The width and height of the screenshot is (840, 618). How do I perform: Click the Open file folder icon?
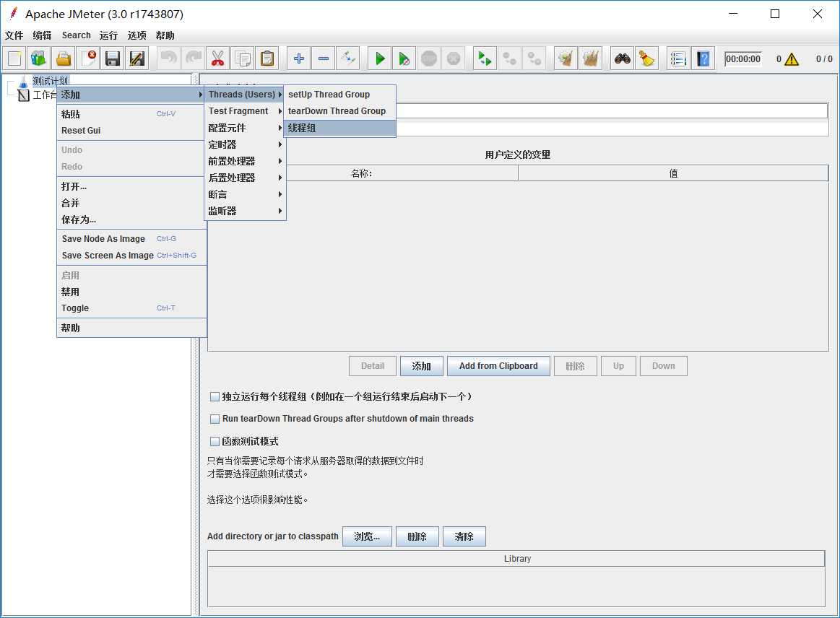coord(64,58)
